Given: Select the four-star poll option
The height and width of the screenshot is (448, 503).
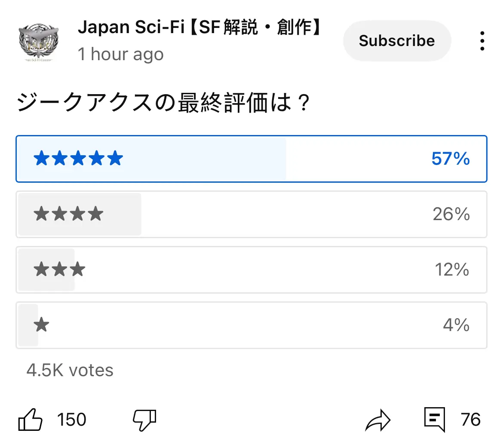Looking at the screenshot, I should pyautogui.click(x=252, y=215).
